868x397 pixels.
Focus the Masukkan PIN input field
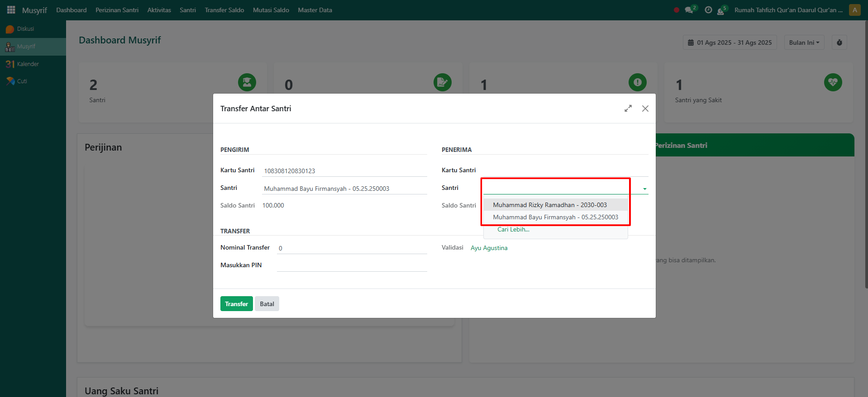352,265
